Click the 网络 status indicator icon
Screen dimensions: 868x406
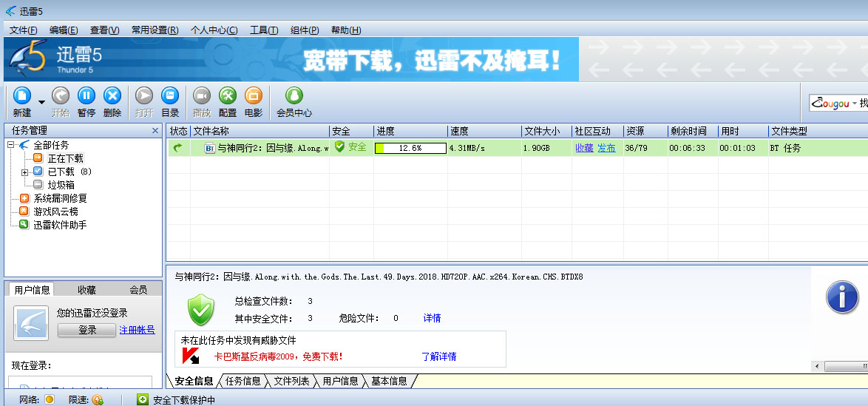point(50,399)
